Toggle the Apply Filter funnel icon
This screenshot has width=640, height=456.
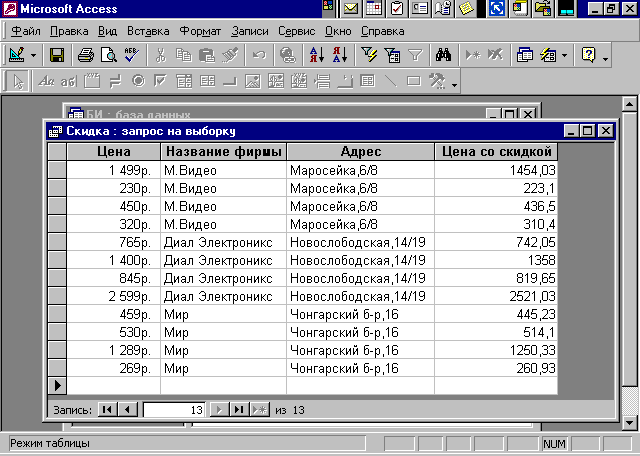click(415, 55)
